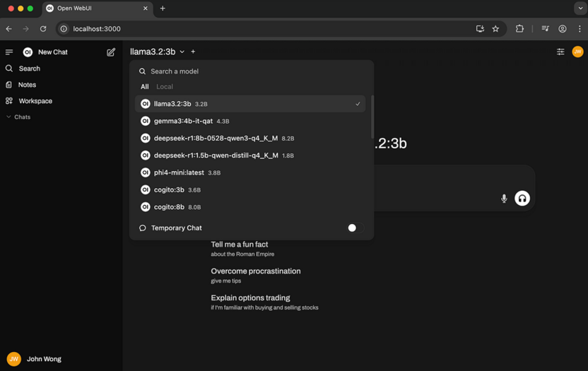Reload the page in the browser
The image size is (588, 371).
click(x=43, y=28)
